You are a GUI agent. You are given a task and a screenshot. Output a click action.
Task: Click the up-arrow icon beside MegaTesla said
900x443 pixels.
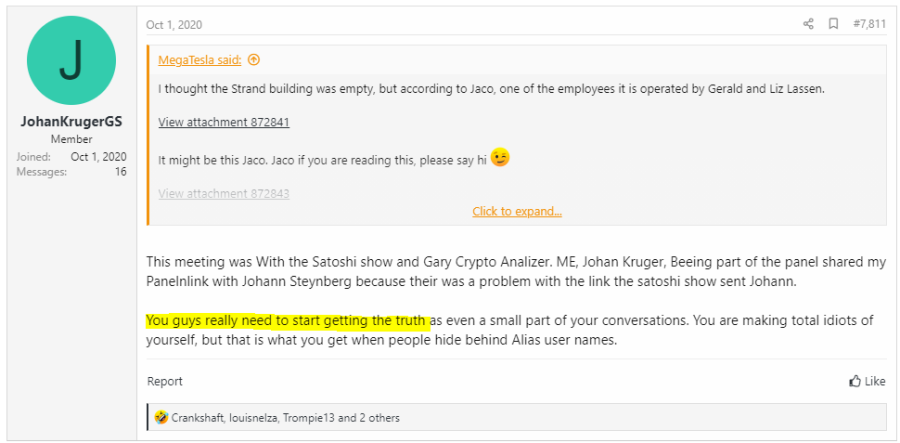coord(253,60)
